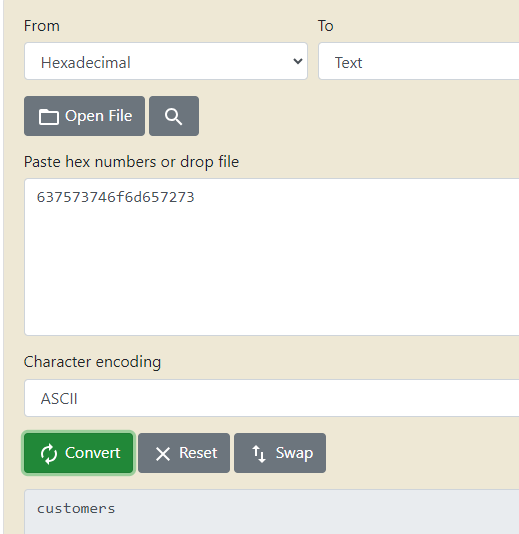Clear the fields using Reset
519x534 pixels.
click(x=184, y=453)
